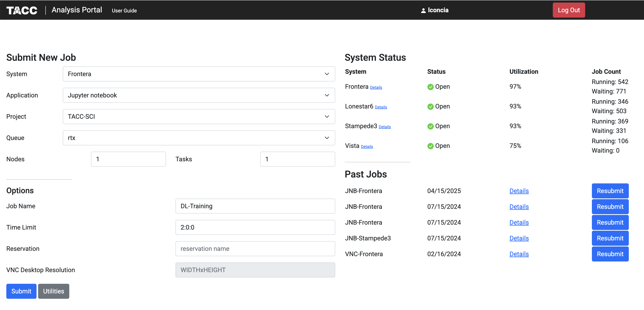This screenshot has height=310, width=644.
Task: View Details of JNB-Stampede3 job
Action: [519, 238]
